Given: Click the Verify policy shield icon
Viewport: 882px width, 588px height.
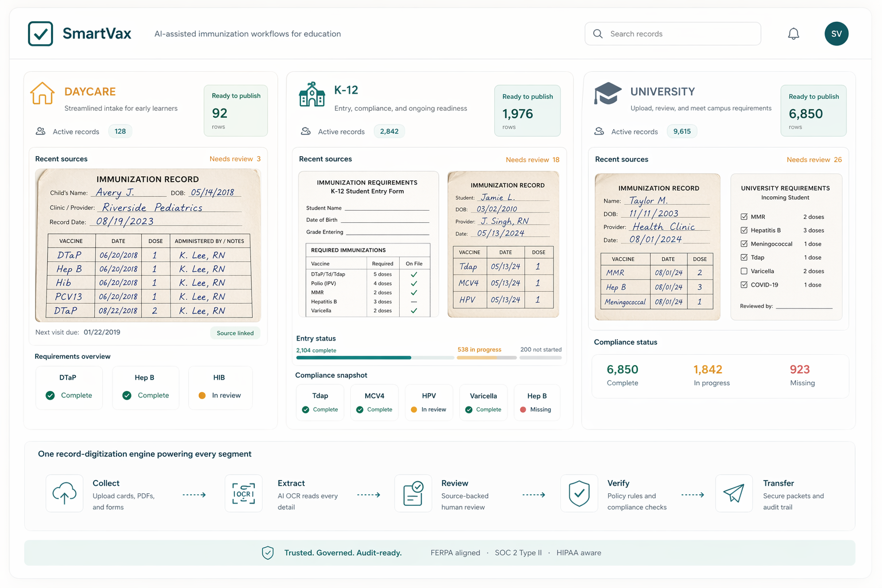Looking at the screenshot, I should (579, 493).
